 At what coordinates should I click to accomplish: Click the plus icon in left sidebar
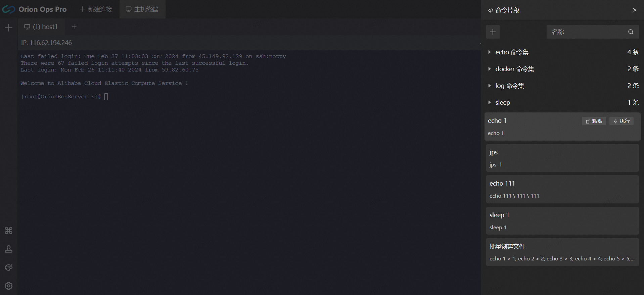[9, 28]
